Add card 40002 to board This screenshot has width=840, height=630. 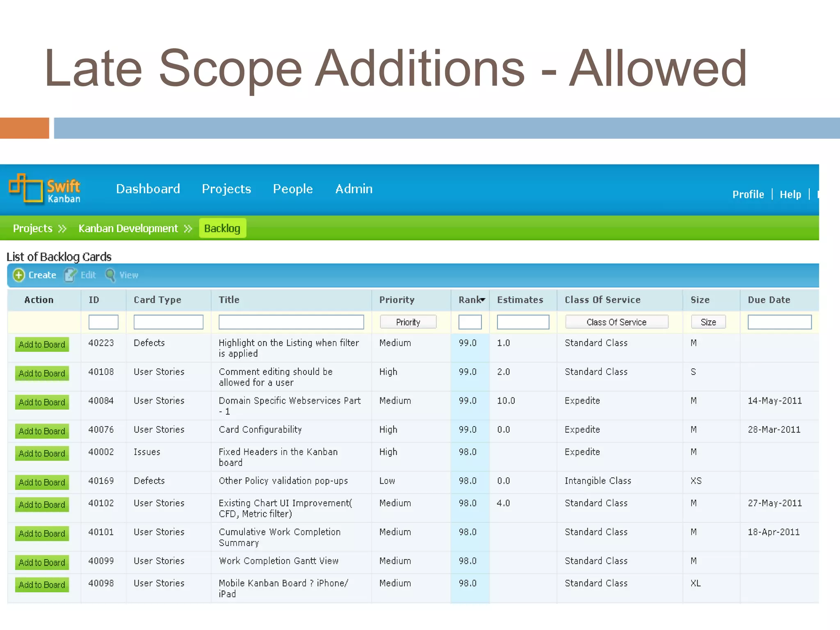coord(42,453)
